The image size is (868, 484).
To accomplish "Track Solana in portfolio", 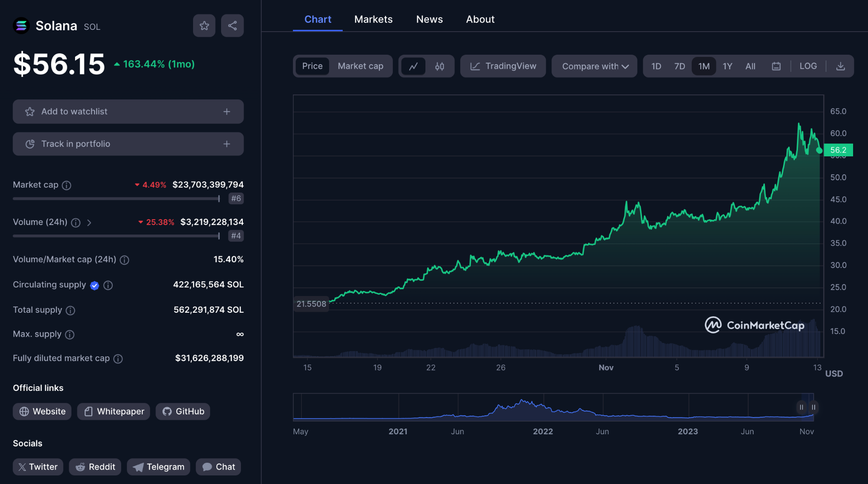I will [x=128, y=144].
